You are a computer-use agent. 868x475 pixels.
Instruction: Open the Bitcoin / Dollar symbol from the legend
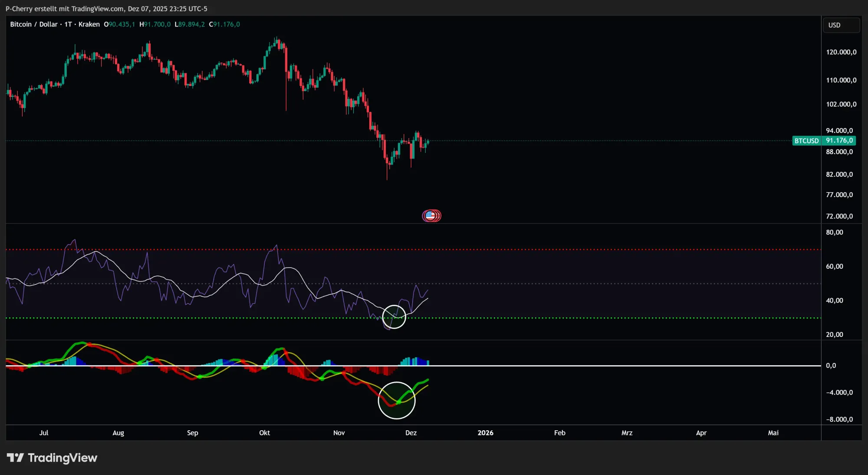34,24
